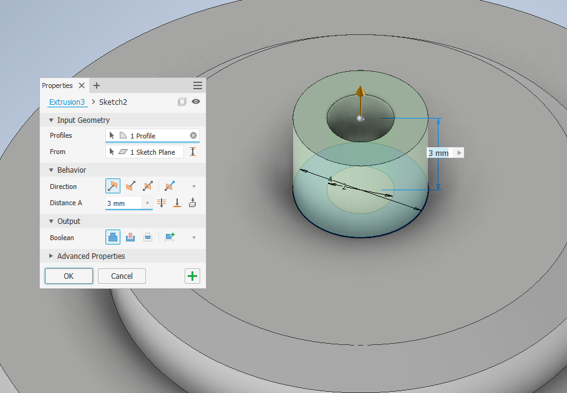Toggle Surface mode icon next to Sketch2
Viewport: 567px width, 393px height.
coord(182,102)
